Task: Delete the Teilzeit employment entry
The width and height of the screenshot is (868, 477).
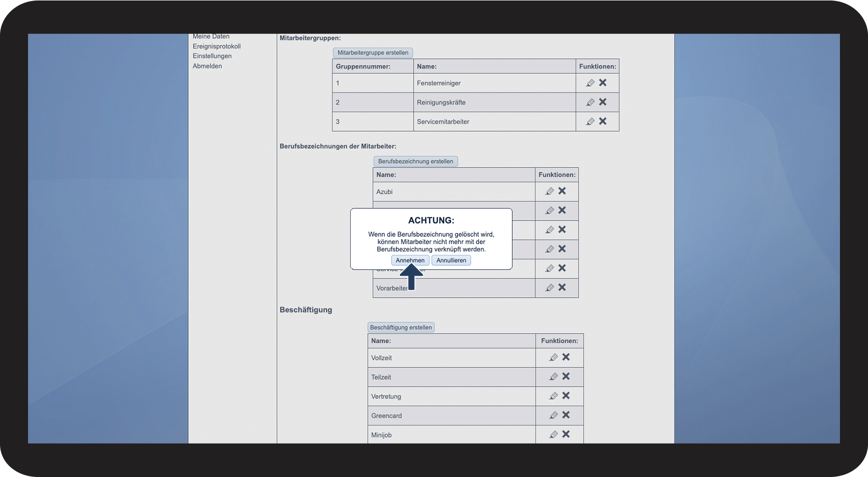Action: point(566,376)
